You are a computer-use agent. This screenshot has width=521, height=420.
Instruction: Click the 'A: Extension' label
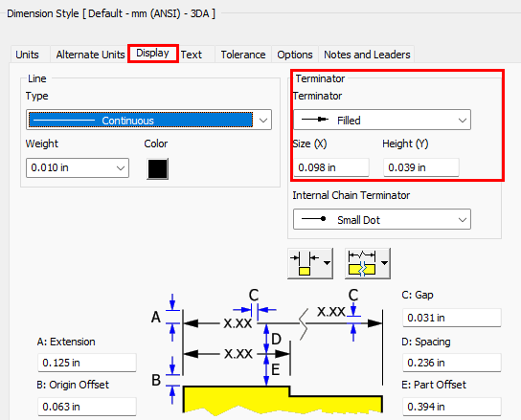(66, 342)
